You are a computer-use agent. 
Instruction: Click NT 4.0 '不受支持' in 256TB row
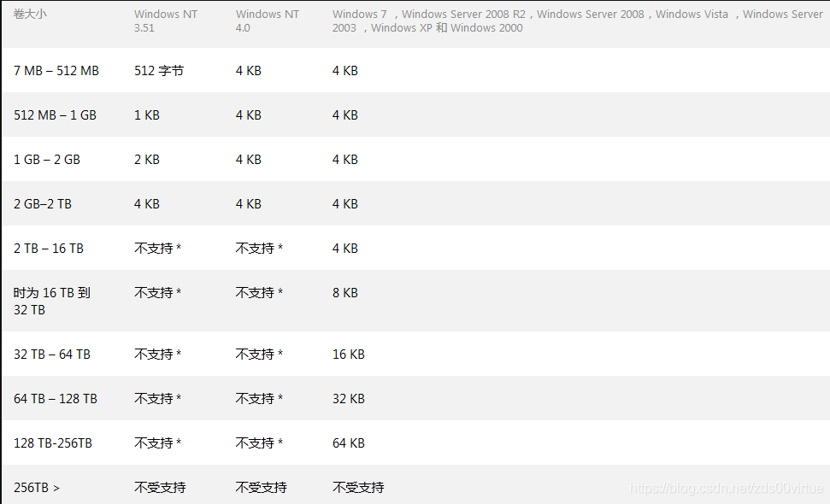click(262, 487)
